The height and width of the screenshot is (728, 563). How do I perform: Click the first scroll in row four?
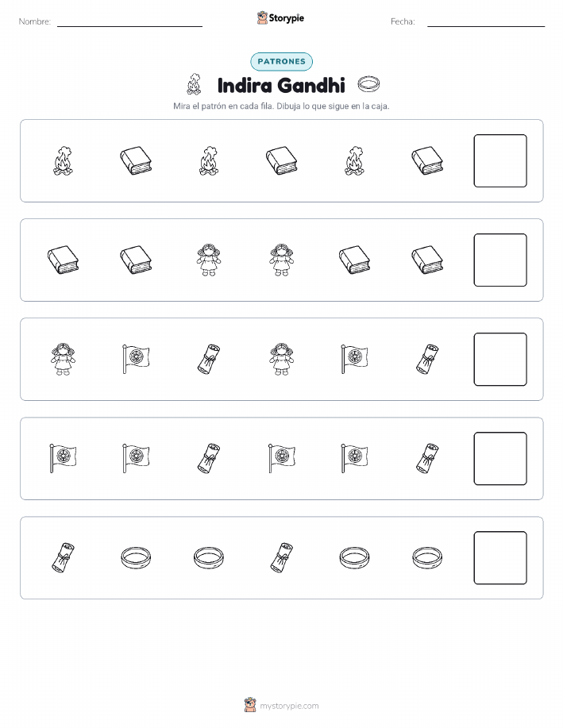(x=209, y=458)
